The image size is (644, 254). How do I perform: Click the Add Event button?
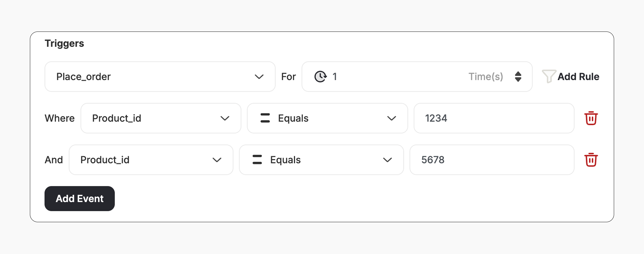(x=80, y=198)
